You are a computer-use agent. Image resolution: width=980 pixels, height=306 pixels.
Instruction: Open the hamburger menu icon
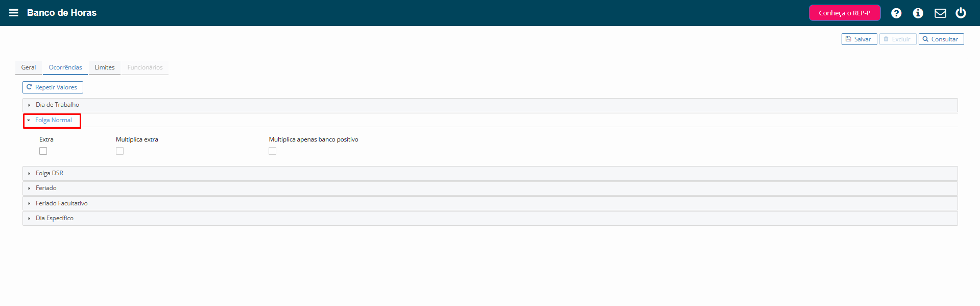click(x=14, y=13)
